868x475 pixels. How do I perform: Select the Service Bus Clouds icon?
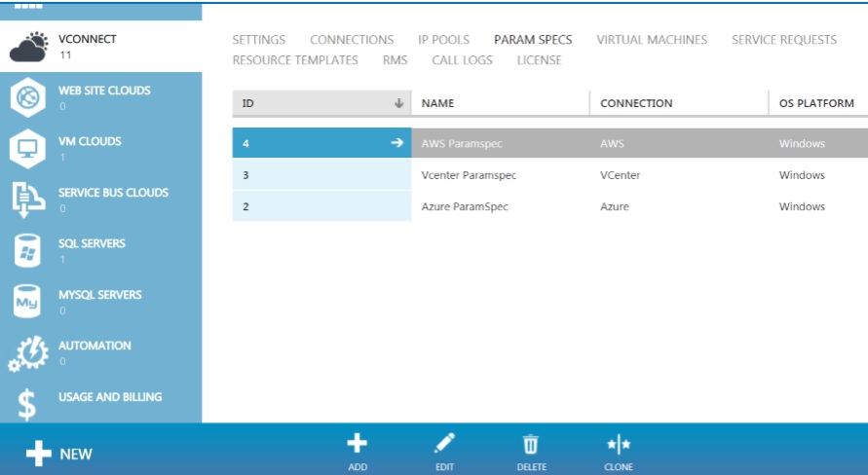[27, 201]
